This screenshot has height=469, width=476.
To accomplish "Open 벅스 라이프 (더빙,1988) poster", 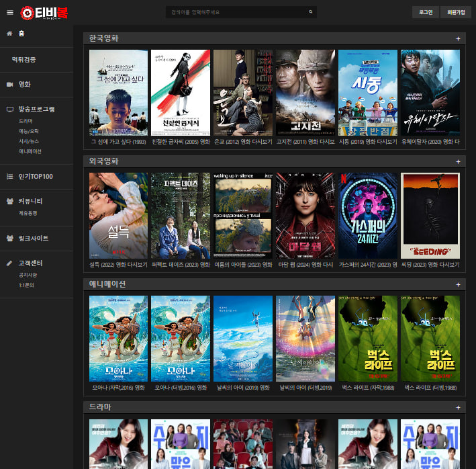I will coord(430,339).
